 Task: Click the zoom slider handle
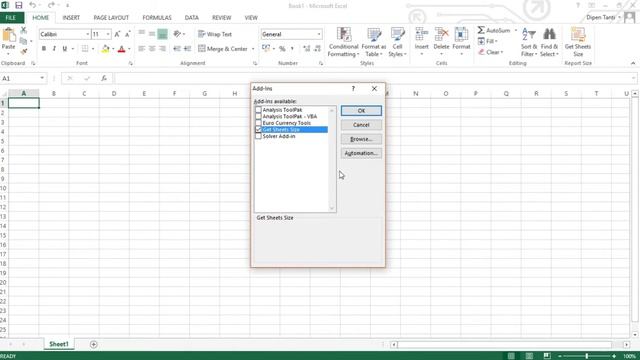point(587,356)
